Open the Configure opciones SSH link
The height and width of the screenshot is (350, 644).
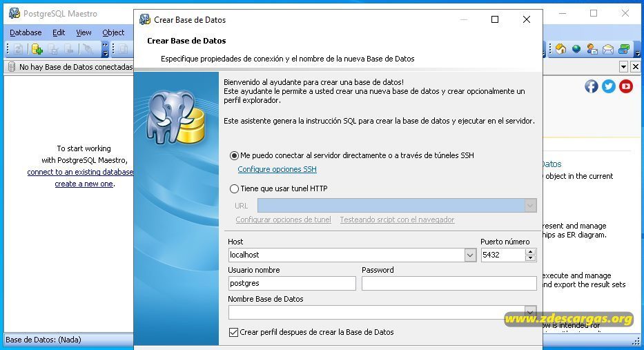[x=277, y=169]
